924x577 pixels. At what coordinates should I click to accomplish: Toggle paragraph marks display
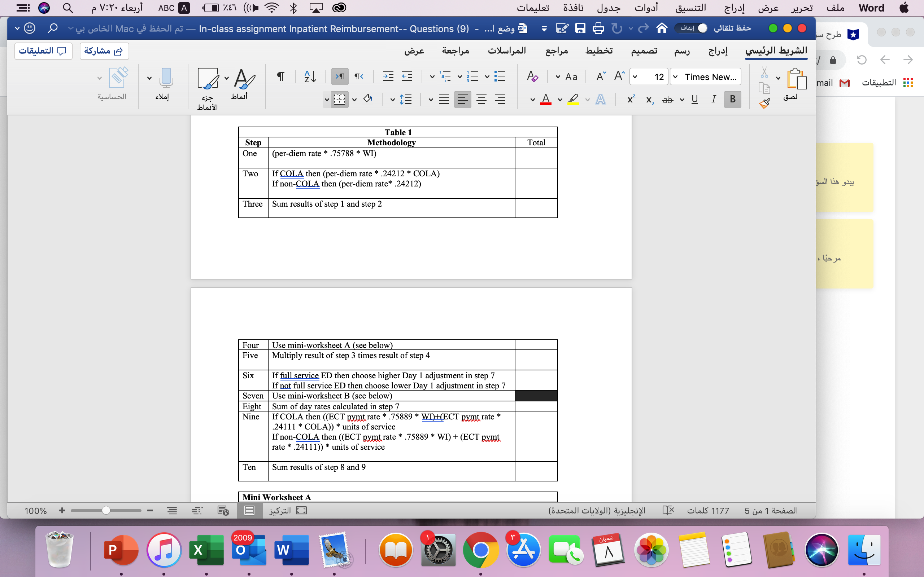point(280,76)
